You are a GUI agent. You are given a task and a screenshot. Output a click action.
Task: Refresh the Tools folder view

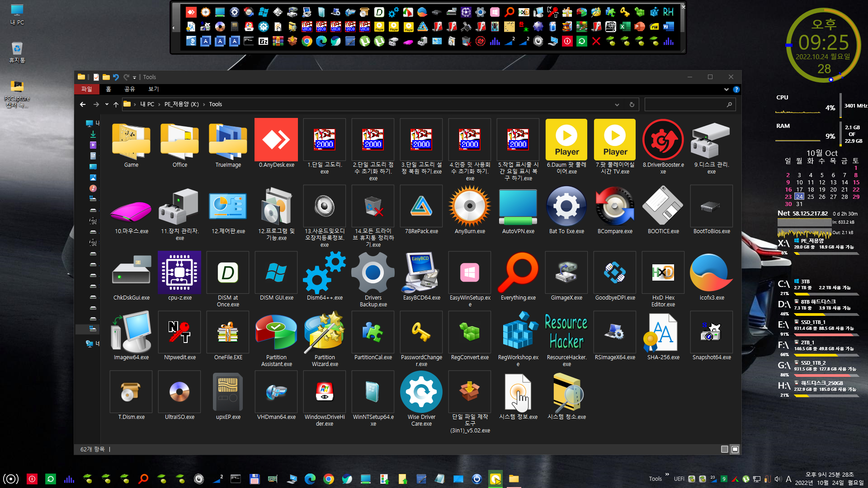632,104
